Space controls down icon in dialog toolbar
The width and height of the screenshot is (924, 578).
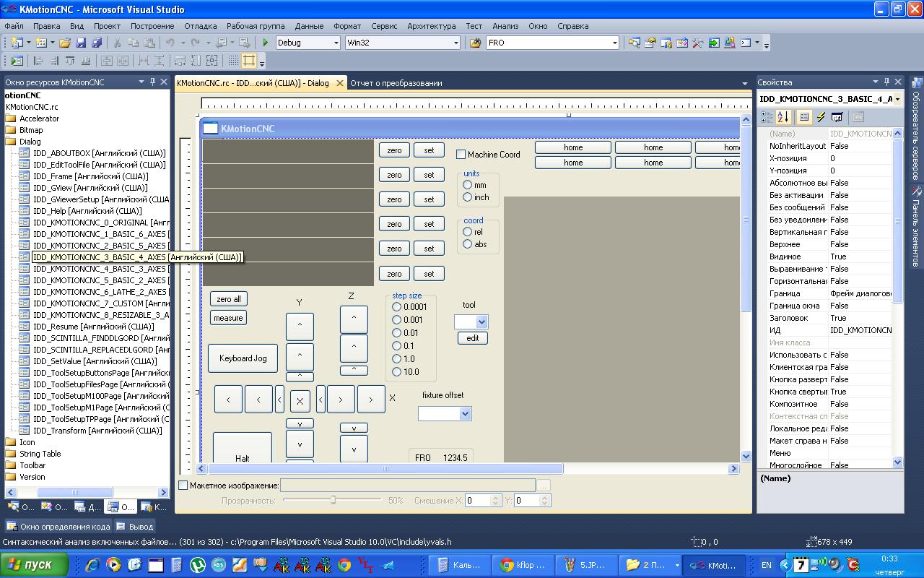click(x=160, y=61)
